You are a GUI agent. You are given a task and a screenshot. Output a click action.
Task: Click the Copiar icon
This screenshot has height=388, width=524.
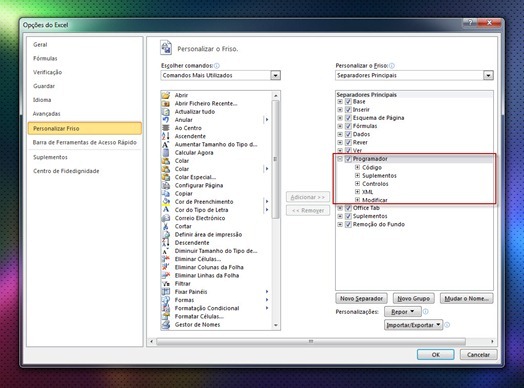[166, 193]
